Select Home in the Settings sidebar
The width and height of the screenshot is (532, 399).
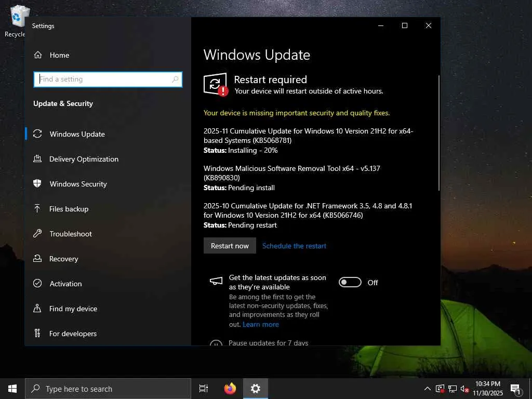point(108,55)
